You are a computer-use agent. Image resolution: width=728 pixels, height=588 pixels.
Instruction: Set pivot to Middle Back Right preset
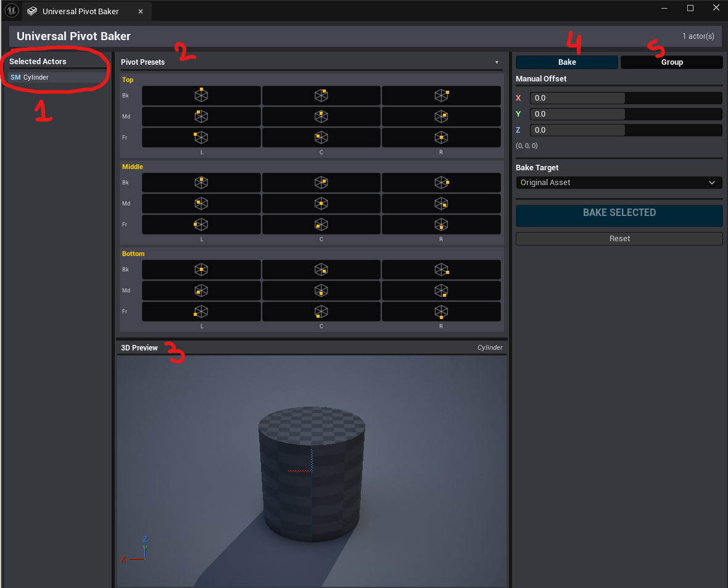(441, 183)
